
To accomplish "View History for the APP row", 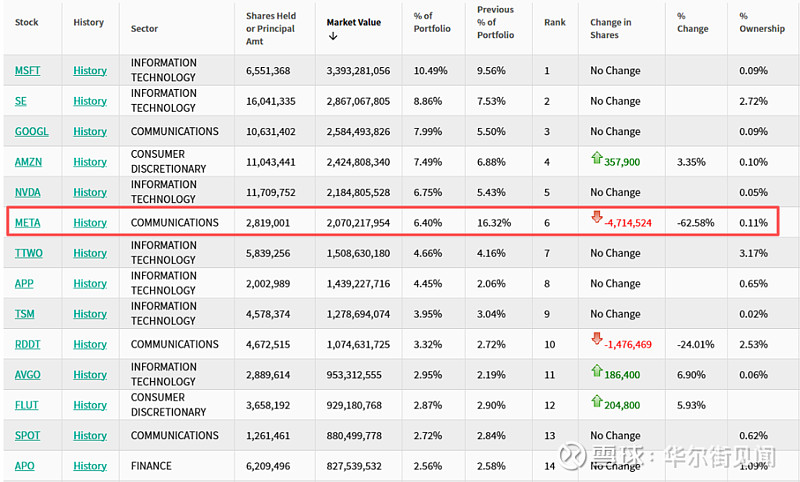I will point(90,284).
